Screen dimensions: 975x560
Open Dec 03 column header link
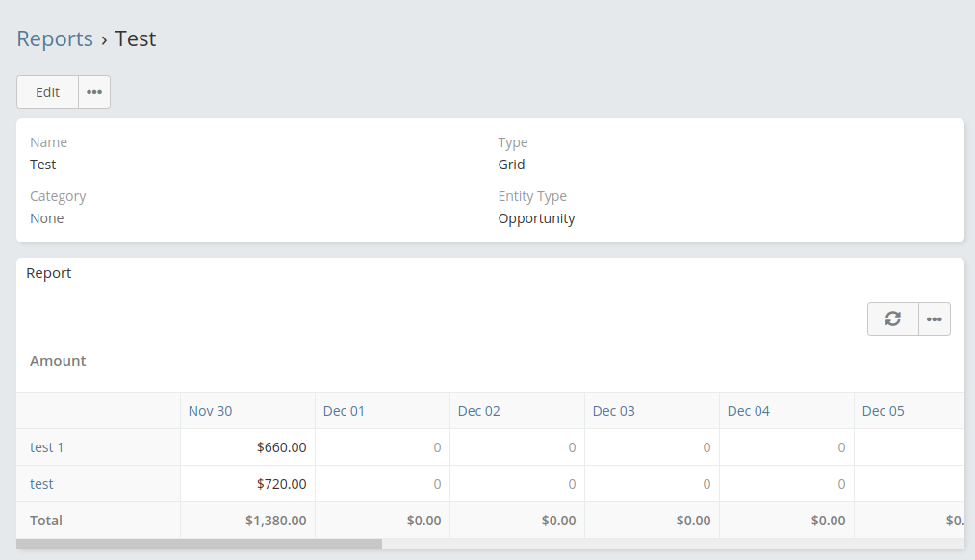[613, 411]
